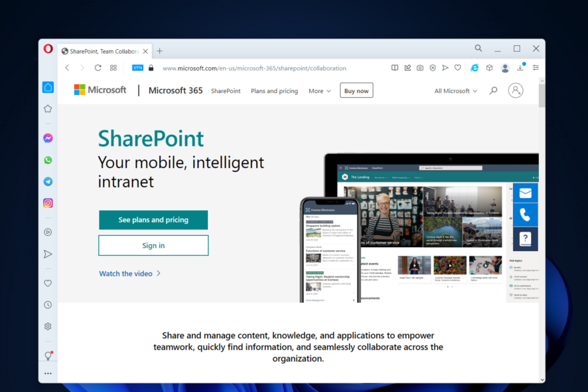Image resolution: width=588 pixels, height=392 pixels.
Task: Close the SharePoint tab
Action: tap(145, 51)
